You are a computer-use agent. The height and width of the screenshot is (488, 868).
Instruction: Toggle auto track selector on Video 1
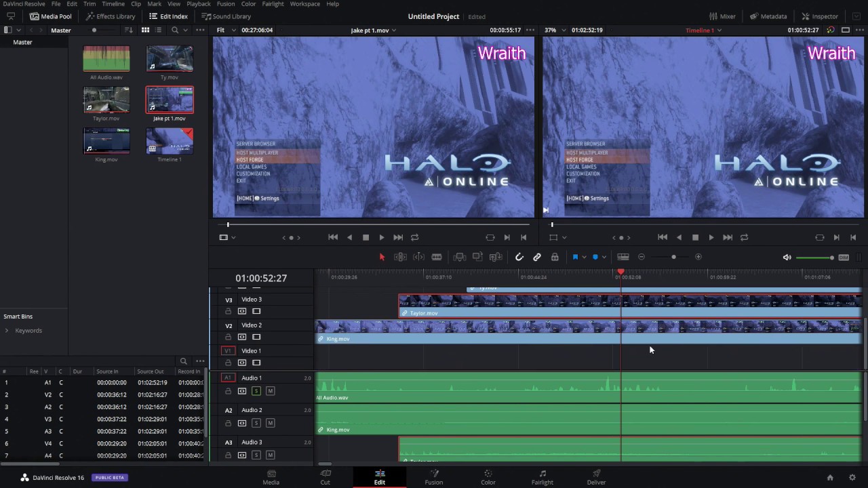point(242,363)
